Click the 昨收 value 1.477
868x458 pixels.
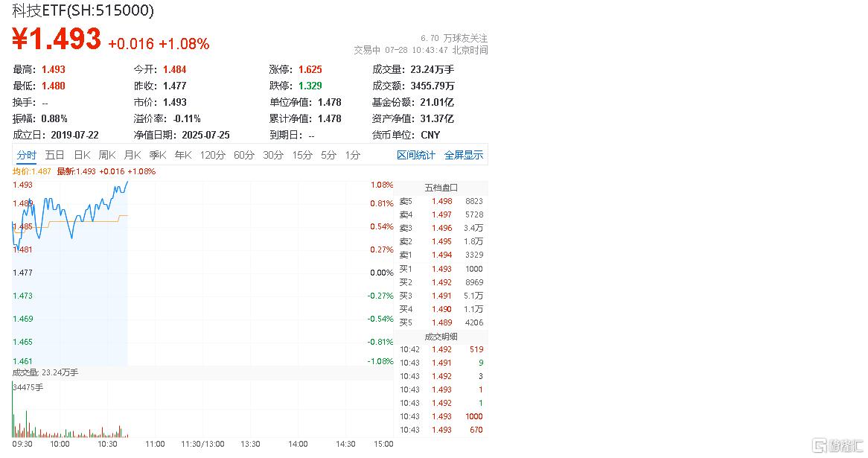174,86
